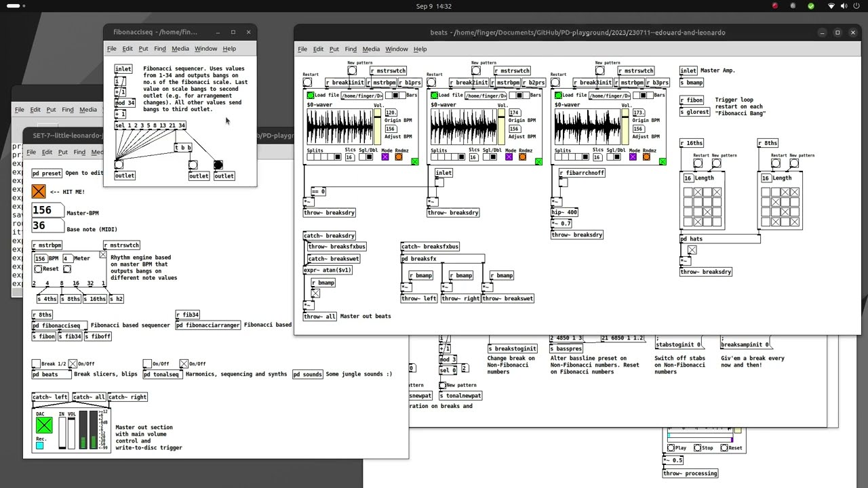This screenshot has height=488, width=868.
Task: Click bang above first outlet in fibonacciseq
Action: click(119, 165)
